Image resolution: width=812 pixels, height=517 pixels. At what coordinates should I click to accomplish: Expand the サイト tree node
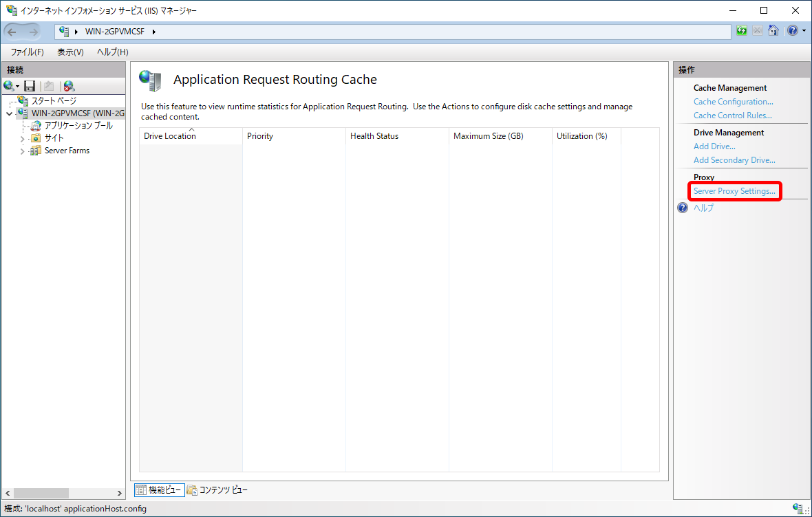click(x=22, y=139)
